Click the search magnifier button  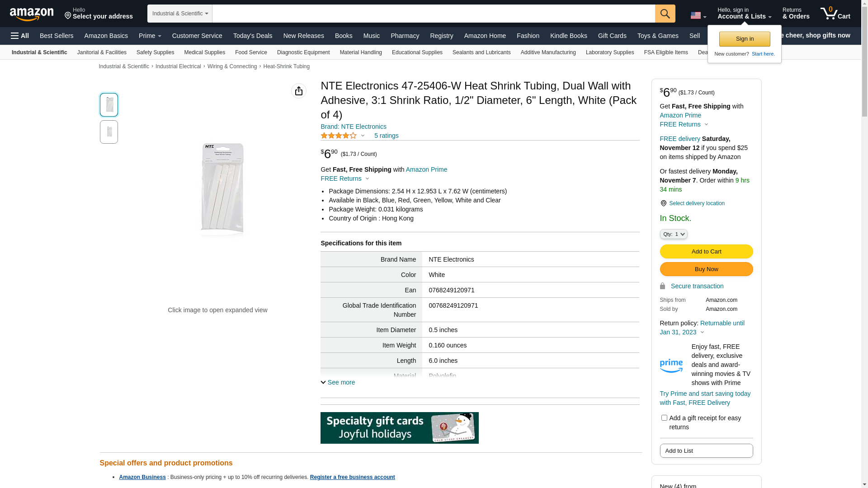665,14
